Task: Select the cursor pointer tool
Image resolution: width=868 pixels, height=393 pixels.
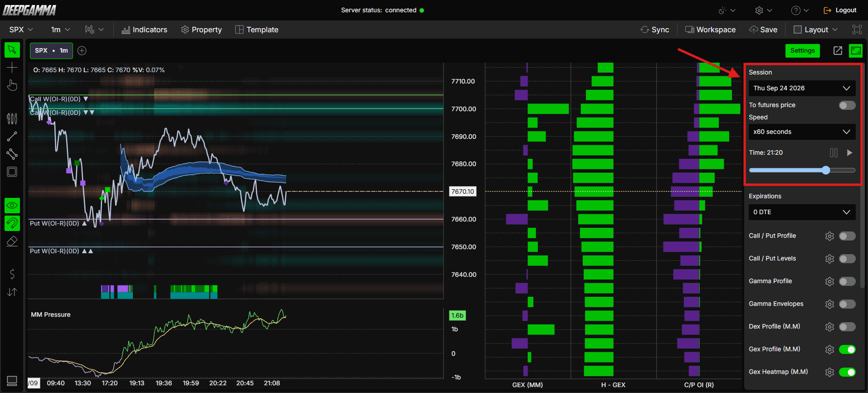Action: pyautogui.click(x=12, y=50)
